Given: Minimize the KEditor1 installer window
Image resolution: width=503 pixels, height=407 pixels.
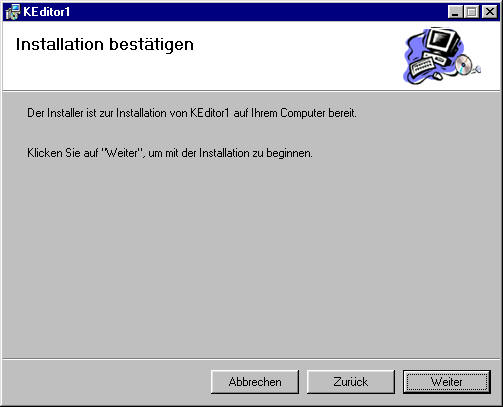Looking at the screenshot, I should coord(455,12).
